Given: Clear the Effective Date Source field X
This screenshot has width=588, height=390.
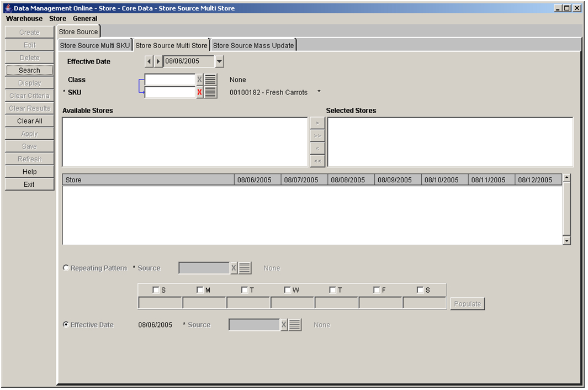Looking at the screenshot, I should (x=284, y=325).
